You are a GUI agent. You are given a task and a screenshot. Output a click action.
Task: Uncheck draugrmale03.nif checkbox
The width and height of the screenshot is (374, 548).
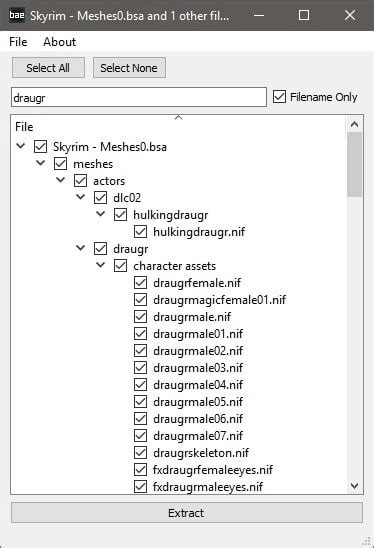coord(141,368)
